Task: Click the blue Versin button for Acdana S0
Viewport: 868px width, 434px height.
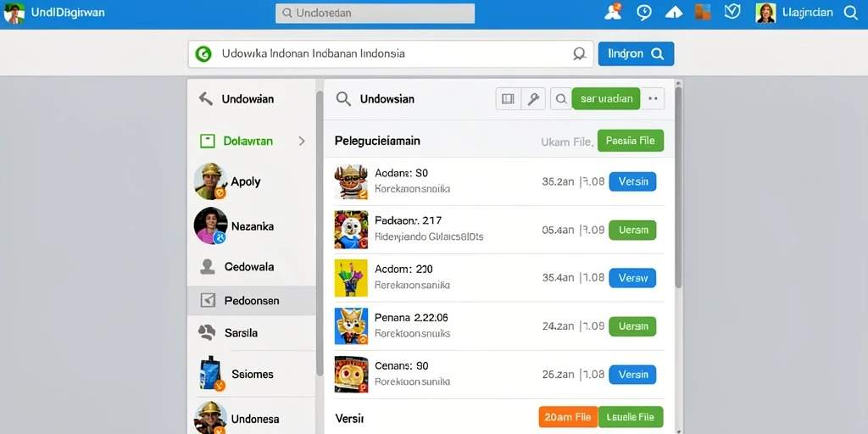Action: point(632,181)
